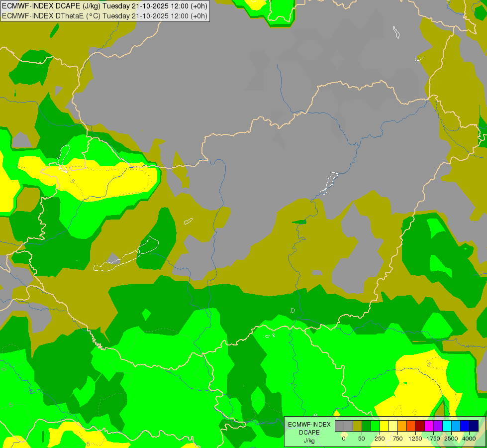
Task: Click the ECMWF-INDEX legend title
Action: 309,425
